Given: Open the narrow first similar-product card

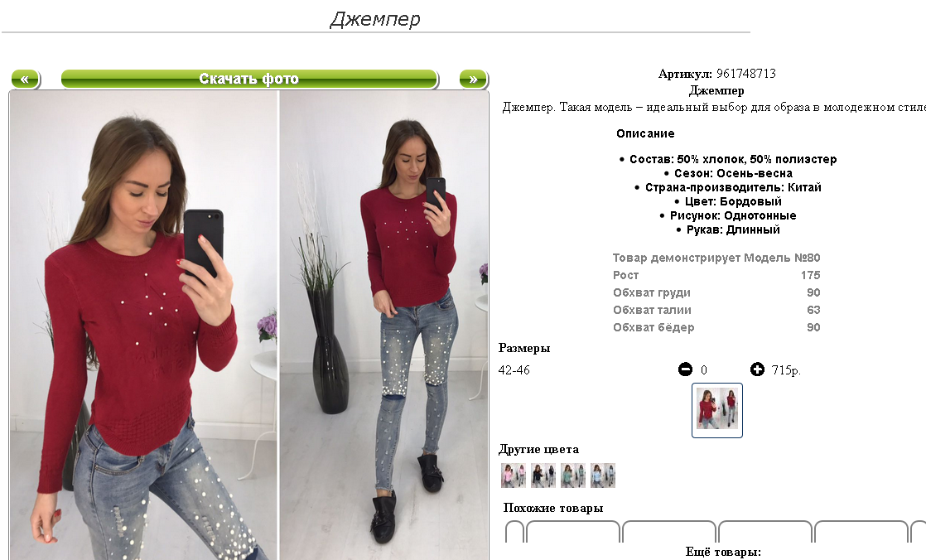Looking at the screenshot, I should click(514, 532).
